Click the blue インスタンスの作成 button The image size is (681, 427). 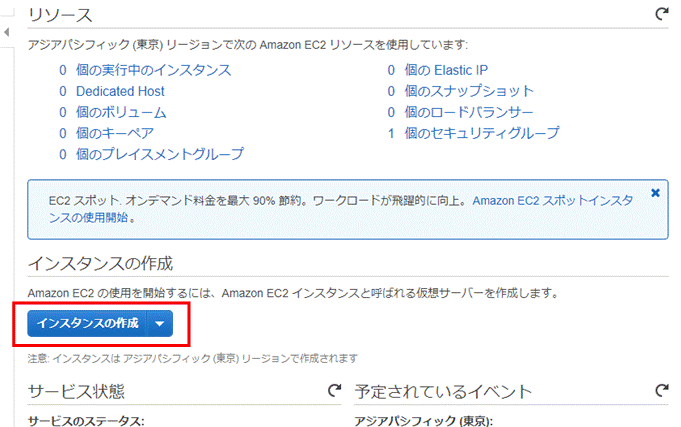[87, 324]
